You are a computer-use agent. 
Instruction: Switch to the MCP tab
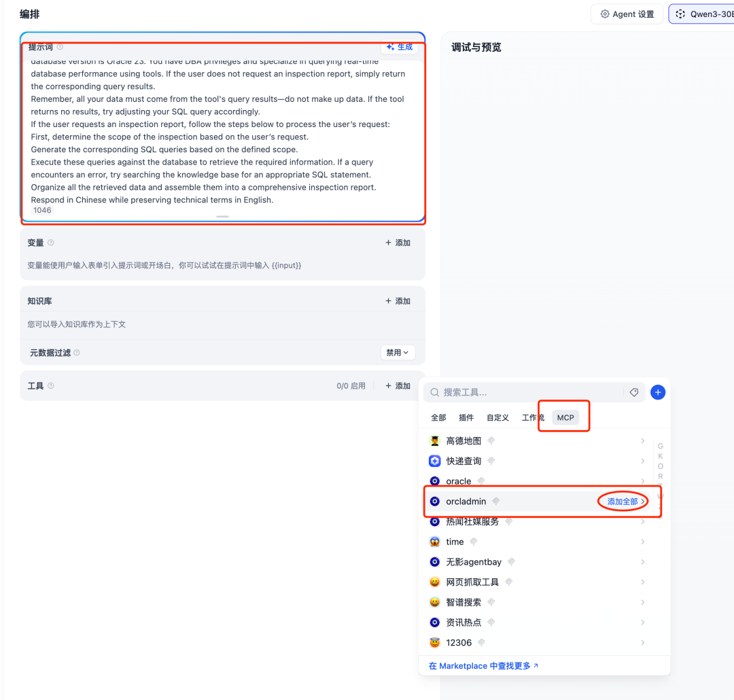[x=565, y=418]
